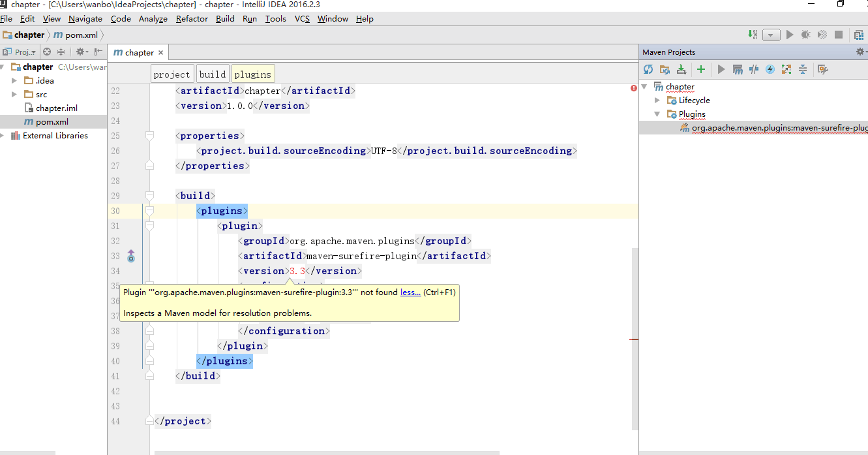The image size is (868, 455).
Task: Open the Help menu
Action: tap(365, 19)
